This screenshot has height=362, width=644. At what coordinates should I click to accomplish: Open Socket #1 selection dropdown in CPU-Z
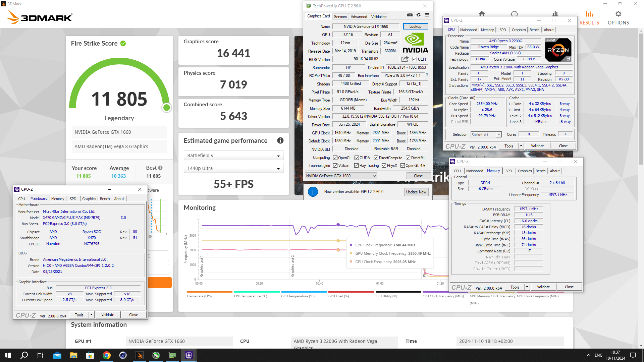486,135
